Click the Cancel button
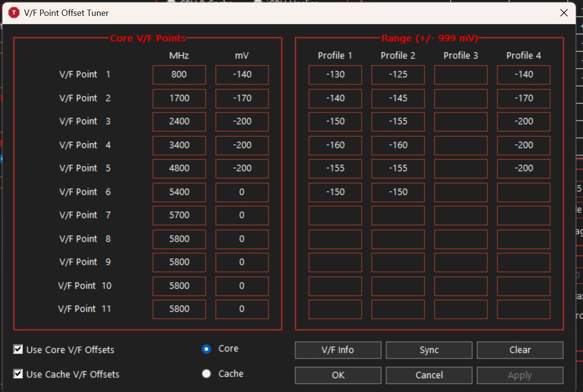583x392 pixels. [x=429, y=375]
